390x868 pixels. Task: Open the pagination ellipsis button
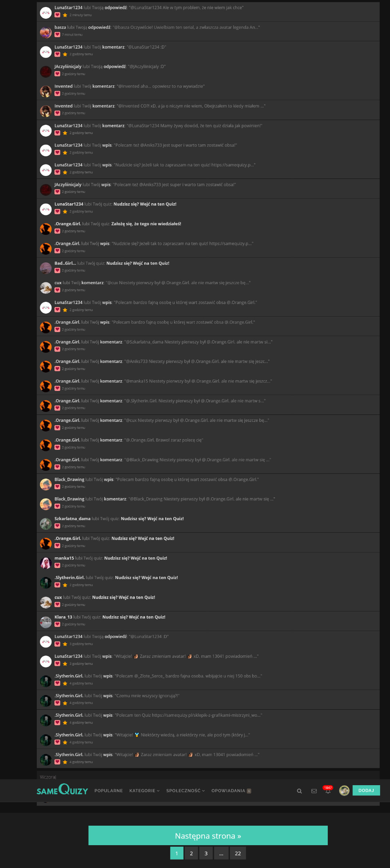pos(221,853)
